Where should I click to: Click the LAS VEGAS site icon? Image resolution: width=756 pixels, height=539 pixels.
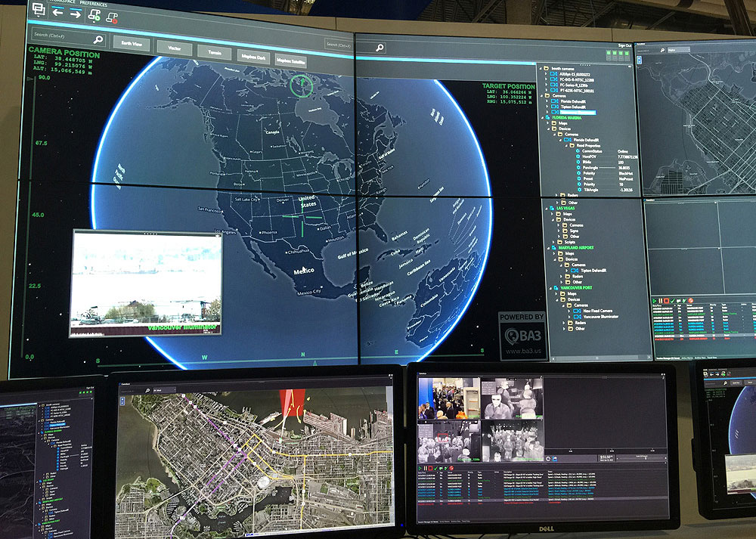[552, 209]
